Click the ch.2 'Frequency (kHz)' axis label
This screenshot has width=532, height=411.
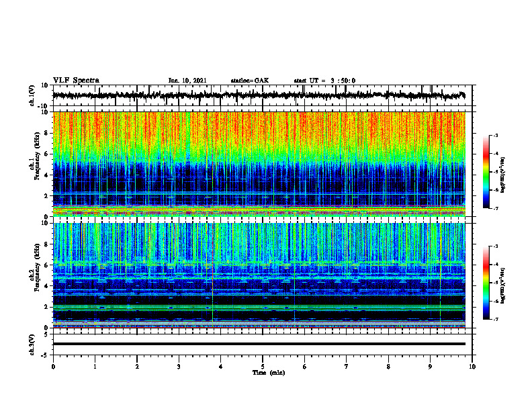click(38, 267)
